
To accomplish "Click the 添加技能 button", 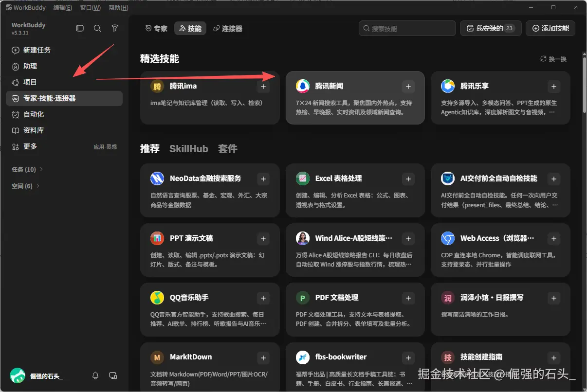I will (550, 28).
